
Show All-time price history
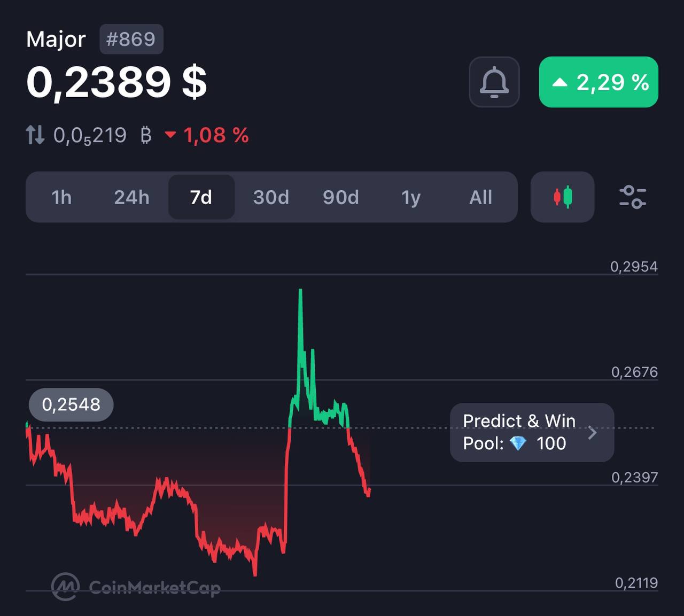pyautogui.click(x=480, y=197)
